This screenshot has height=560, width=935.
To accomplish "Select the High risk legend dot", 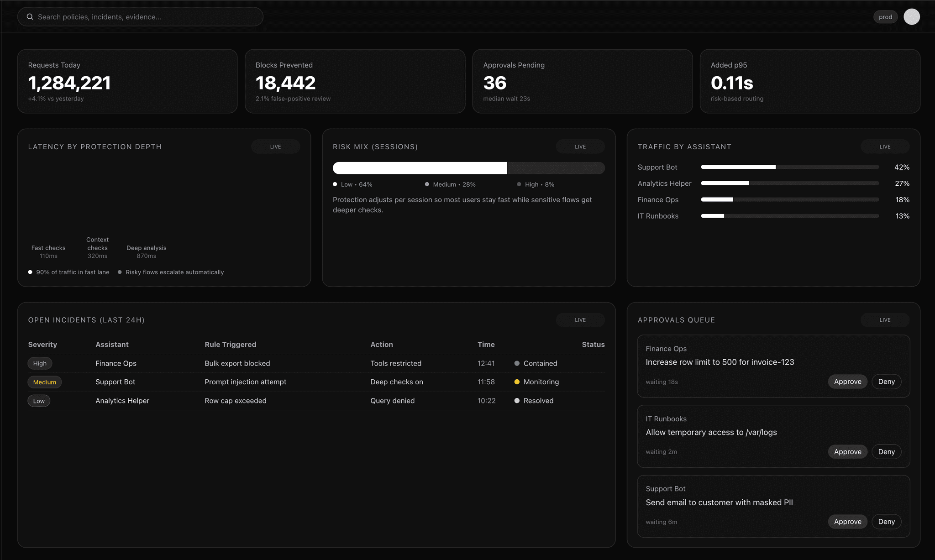I will point(519,184).
